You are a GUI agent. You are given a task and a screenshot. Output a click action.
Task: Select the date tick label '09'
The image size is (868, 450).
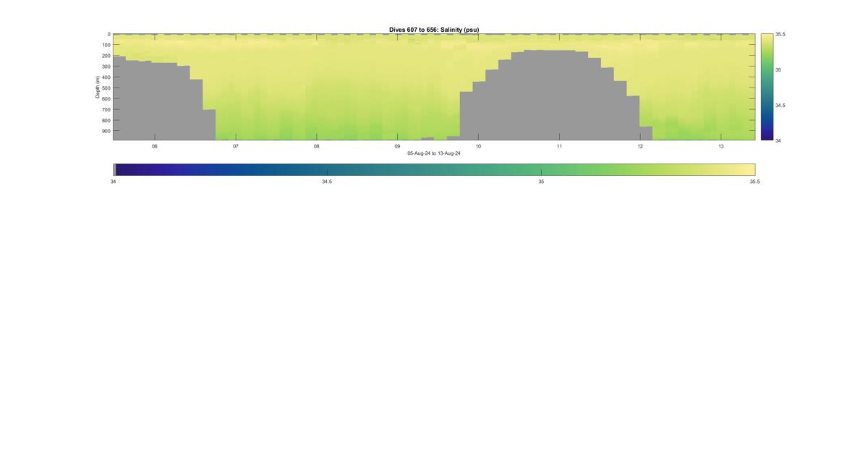click(x=397, y=146)
